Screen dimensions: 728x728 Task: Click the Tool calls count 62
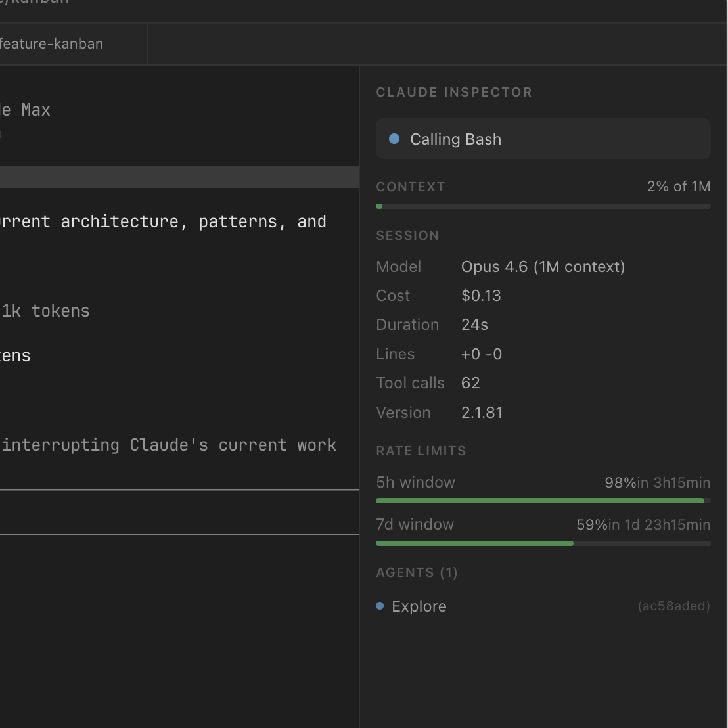pyautogui.click(x=470, y=383)
